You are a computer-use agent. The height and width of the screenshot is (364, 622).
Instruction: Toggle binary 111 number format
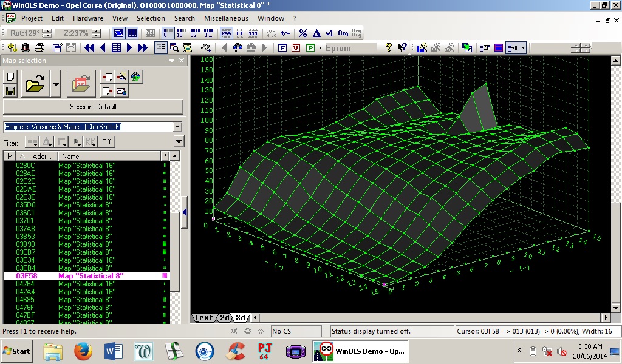coord(253,33)
